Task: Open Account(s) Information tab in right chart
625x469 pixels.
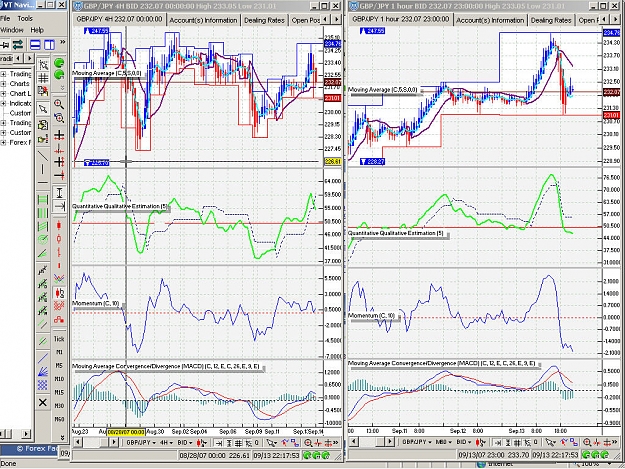Action: point(490,20)
